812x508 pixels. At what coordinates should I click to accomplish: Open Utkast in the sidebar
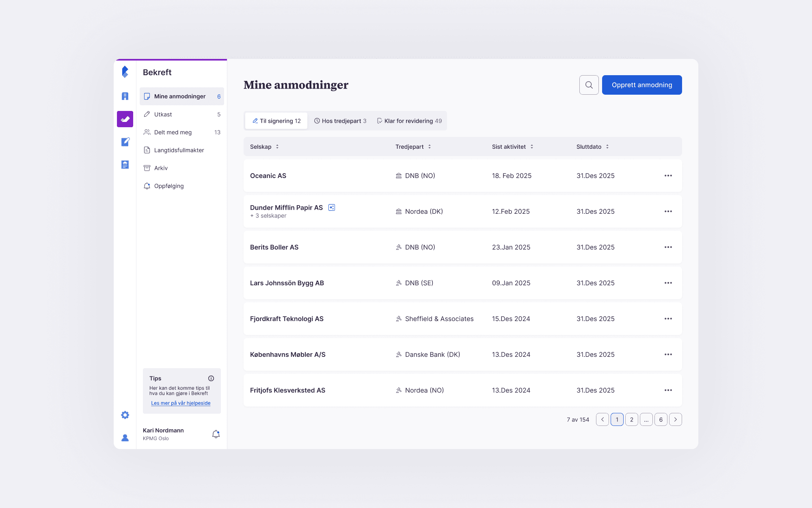click(x=163, y=115)
